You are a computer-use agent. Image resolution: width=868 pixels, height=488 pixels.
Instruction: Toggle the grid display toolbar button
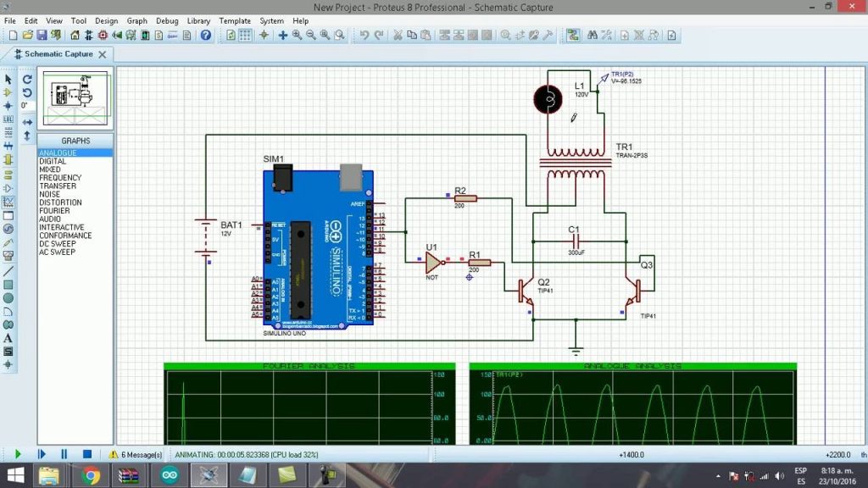point(245,36)
